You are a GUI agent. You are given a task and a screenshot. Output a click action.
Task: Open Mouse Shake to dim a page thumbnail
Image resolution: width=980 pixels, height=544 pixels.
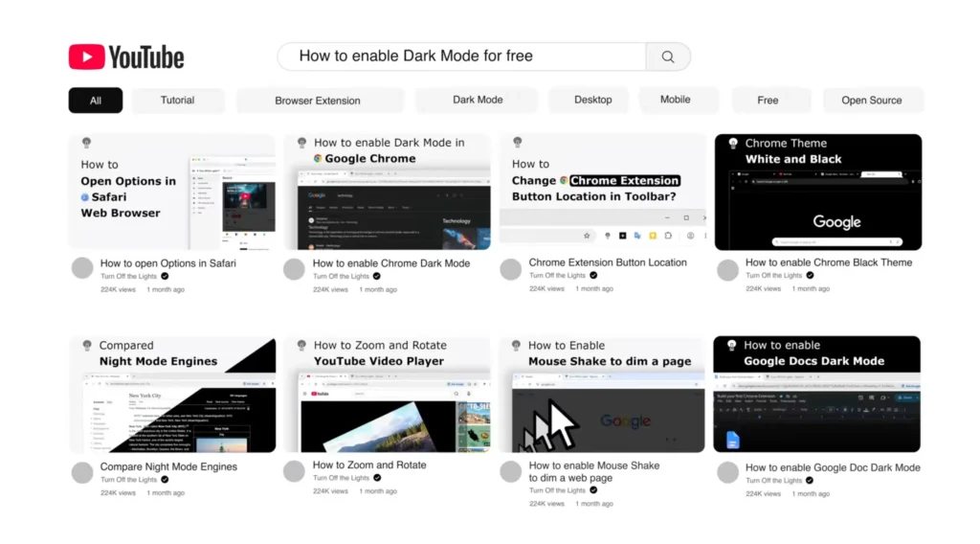click(x=603, y=395)
